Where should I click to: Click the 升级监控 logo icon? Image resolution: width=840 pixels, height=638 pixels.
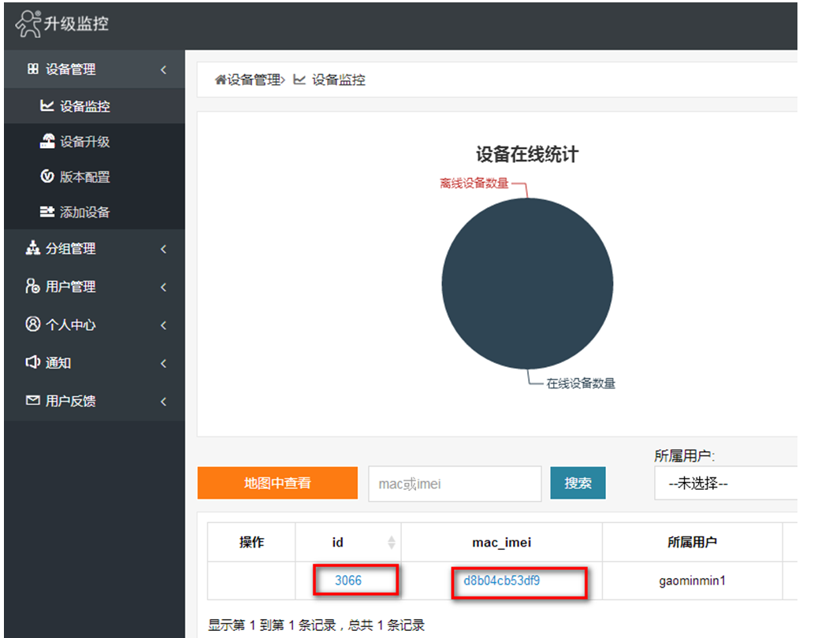[x=28, y=23]
